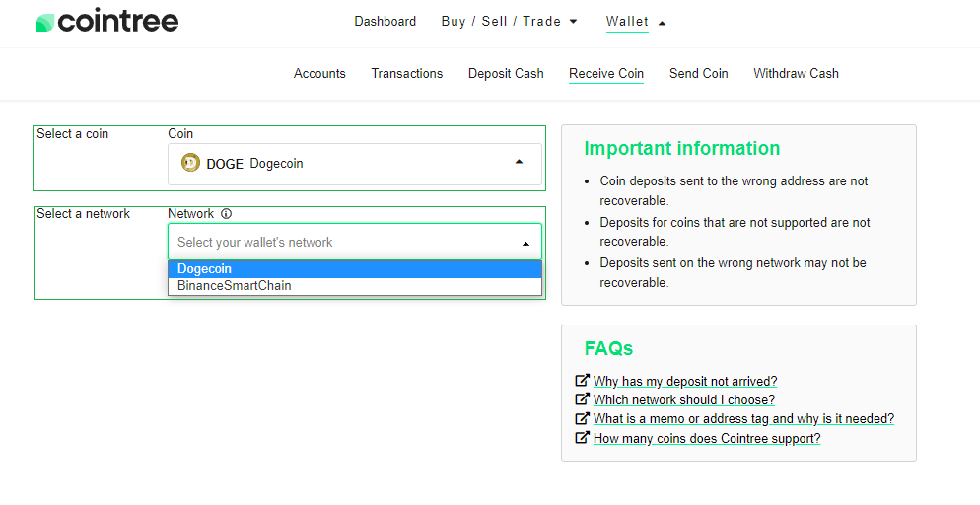Click the wrong network warning text

pos(733,272)
